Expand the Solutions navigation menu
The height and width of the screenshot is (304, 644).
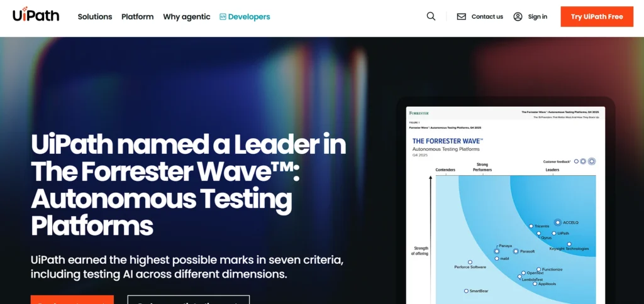(x=95, y=17)
